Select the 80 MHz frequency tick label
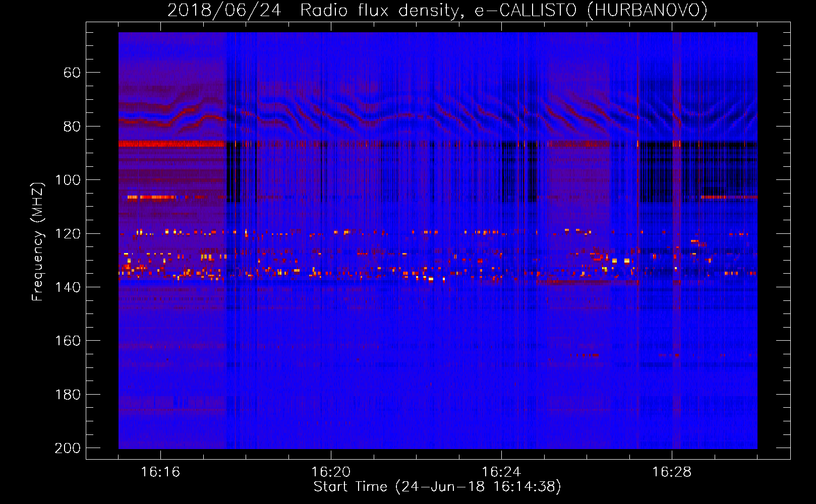816x504 pixels. [x=72, y=127]
